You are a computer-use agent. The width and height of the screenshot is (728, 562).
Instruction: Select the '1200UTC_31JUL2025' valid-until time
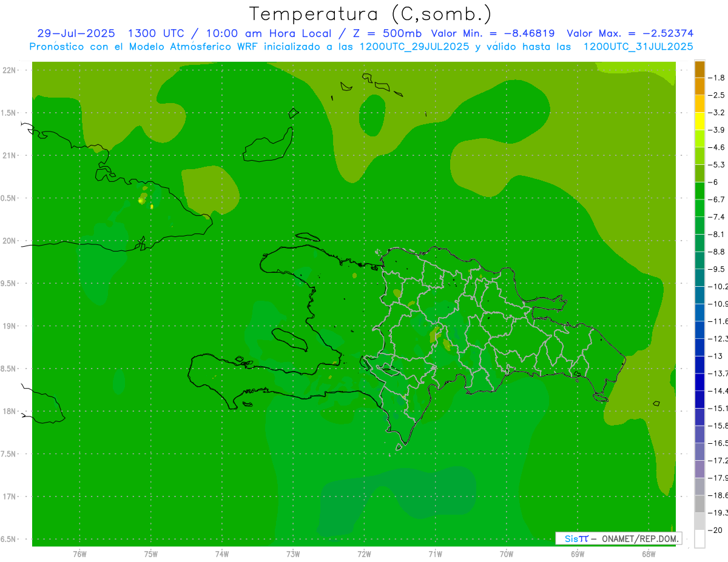pos(638,46)
